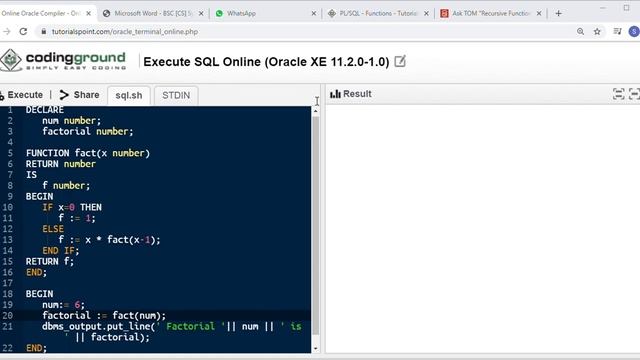Screen dimensions: 640x360
Task: Click the Share arrow icon
Action: click(x=64, y=95)
